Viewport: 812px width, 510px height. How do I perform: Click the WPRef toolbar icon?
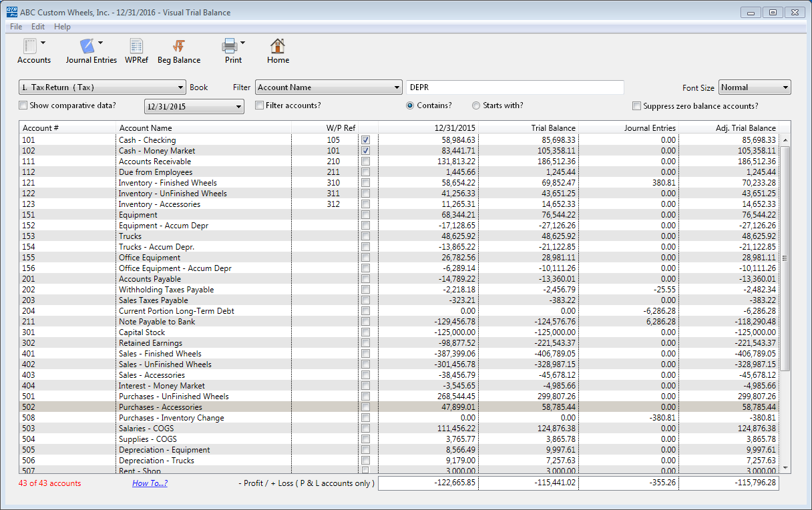point(136,46)
